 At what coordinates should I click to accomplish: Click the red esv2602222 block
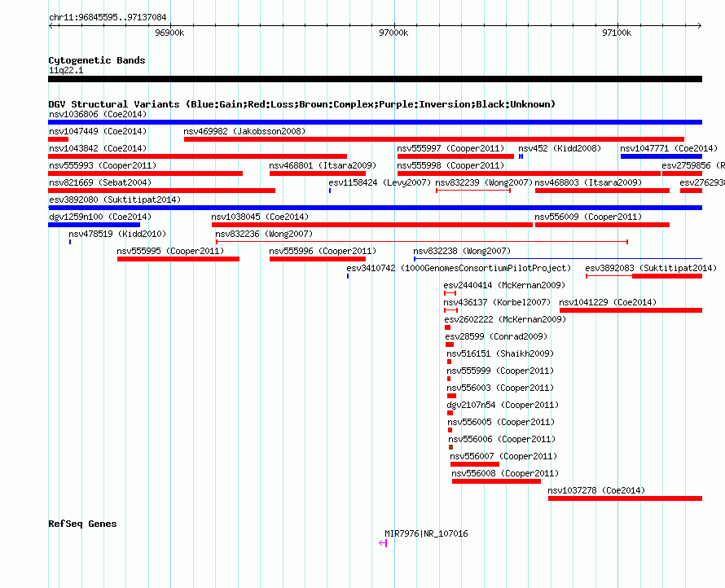tap(447, 327)
